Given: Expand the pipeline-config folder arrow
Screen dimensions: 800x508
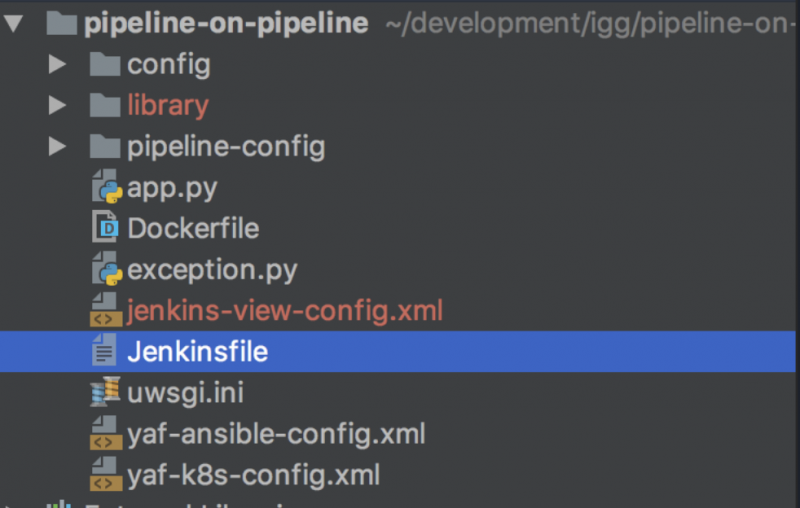Looking at the screenshot, I should point(57,147).
